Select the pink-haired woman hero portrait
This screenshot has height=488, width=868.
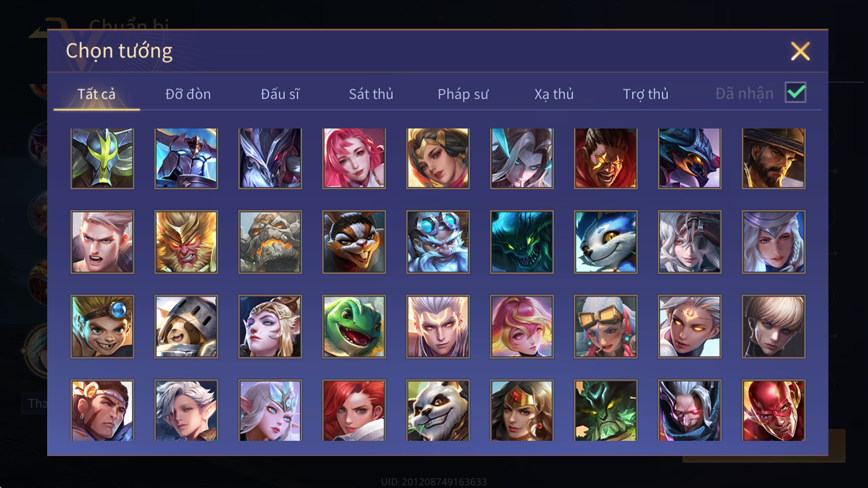(354, 158)
